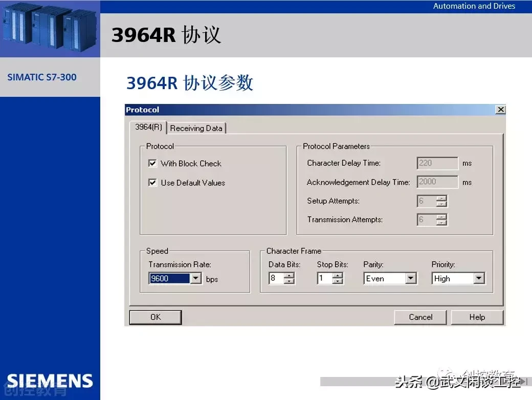Click the Data Bits value field

[276, 279]
